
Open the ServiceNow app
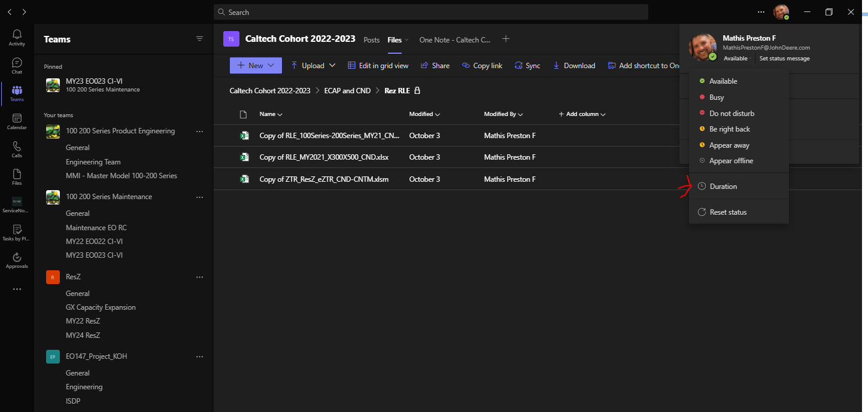pyautogui.click(x=17, y=205)
